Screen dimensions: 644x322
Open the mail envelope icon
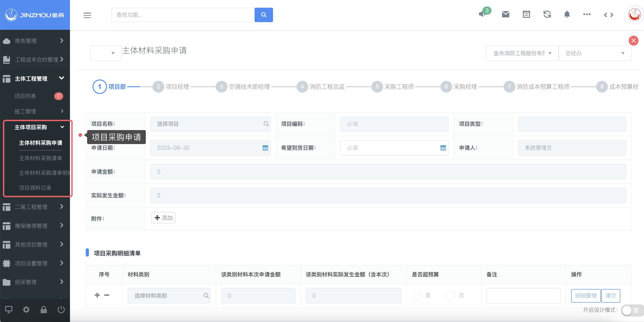[x=505, y=14]
